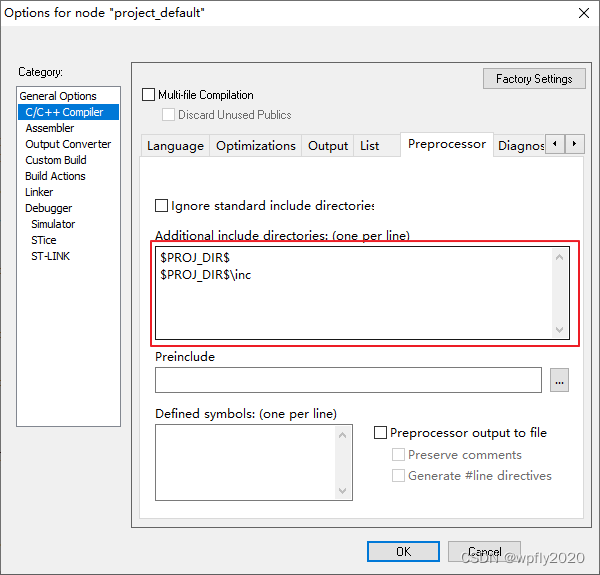Open STice debugger settings
Image resolution: width=600 pixels, height=575 pixels.
click(x=44, y=240)
